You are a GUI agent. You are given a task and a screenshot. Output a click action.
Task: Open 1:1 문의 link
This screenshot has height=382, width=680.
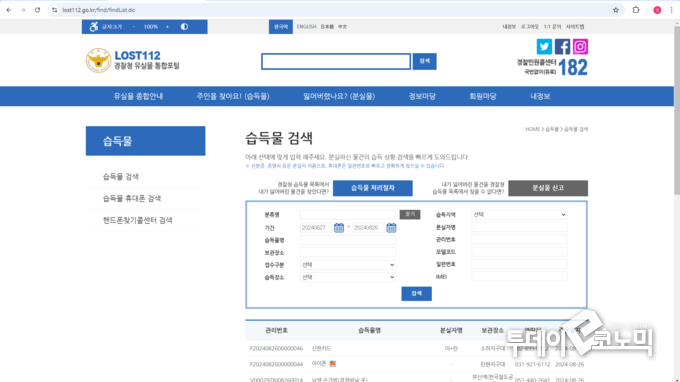[552, 26]
